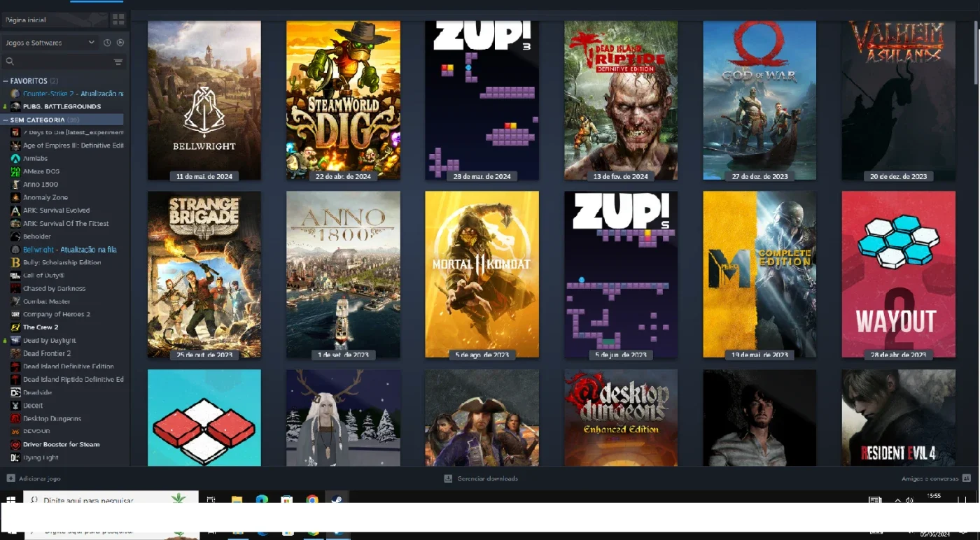The image size is (980, 540).
Task: Select Dead Island Definitive Edition
Action: point(69,367)
